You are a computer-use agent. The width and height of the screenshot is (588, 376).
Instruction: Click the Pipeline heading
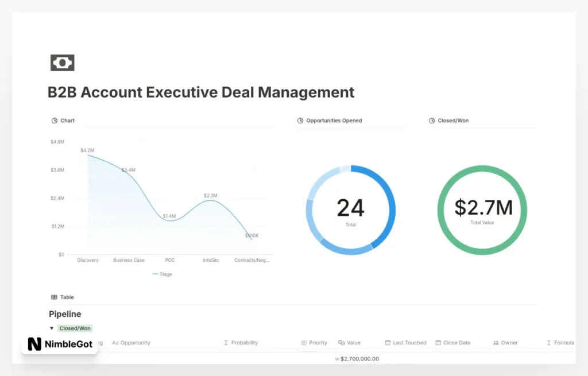pyautogui.click(x=64, y=314)
